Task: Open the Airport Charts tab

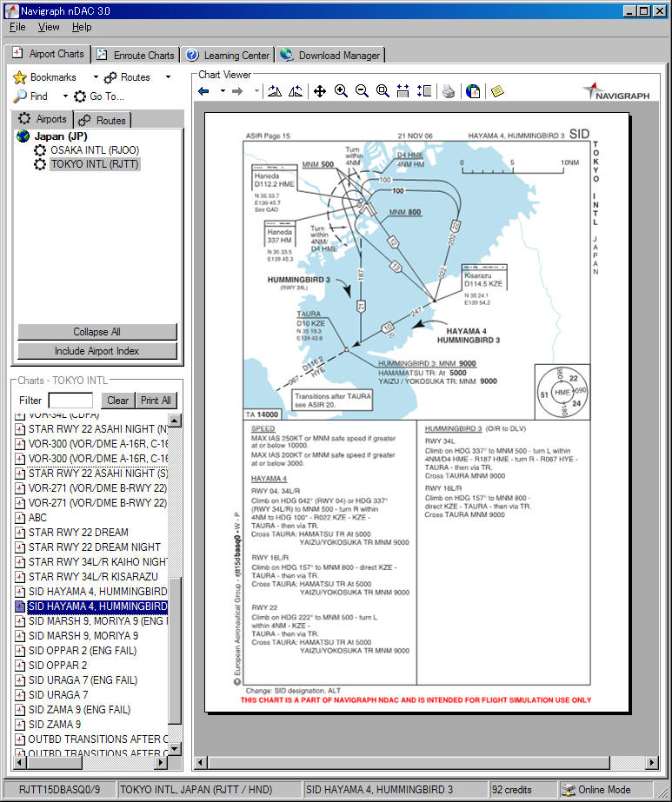Action: 49,54
